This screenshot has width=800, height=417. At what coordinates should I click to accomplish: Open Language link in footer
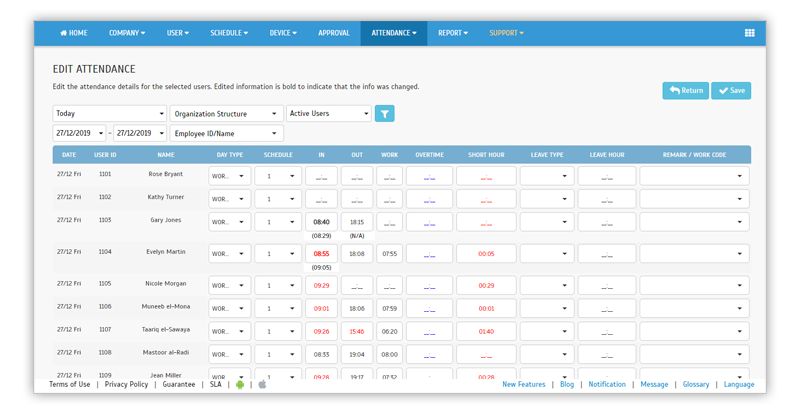pos(739,384)
